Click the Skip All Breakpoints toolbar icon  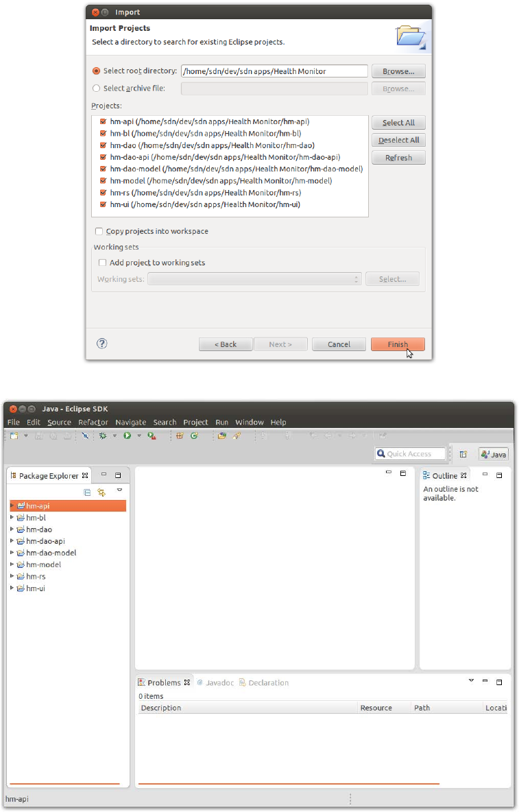86,436
